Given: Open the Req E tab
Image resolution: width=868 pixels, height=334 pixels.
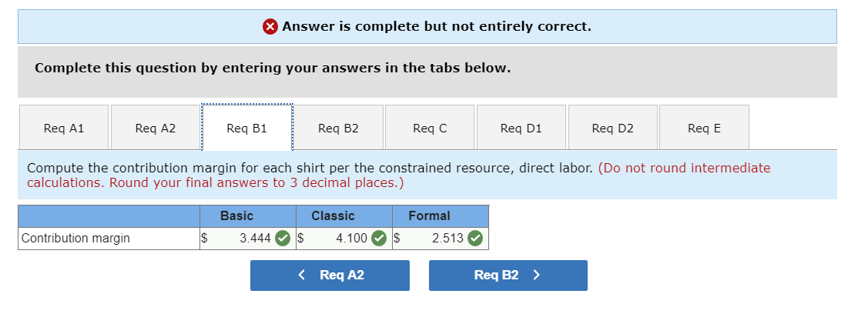Looking at the screenshot, I should [704, 129].
